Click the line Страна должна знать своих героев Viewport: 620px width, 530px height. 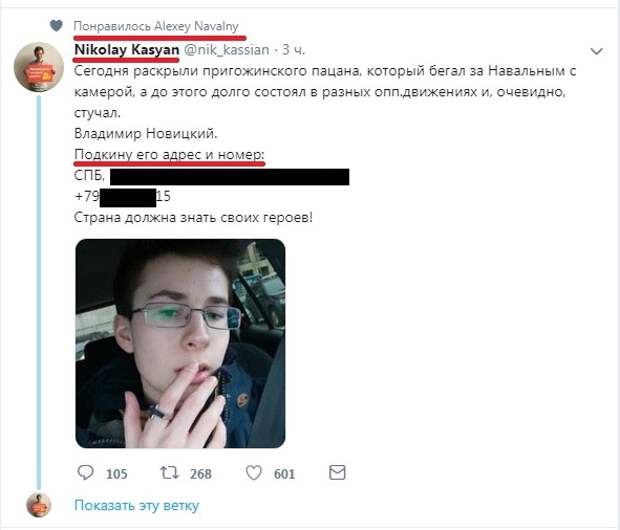193,217
